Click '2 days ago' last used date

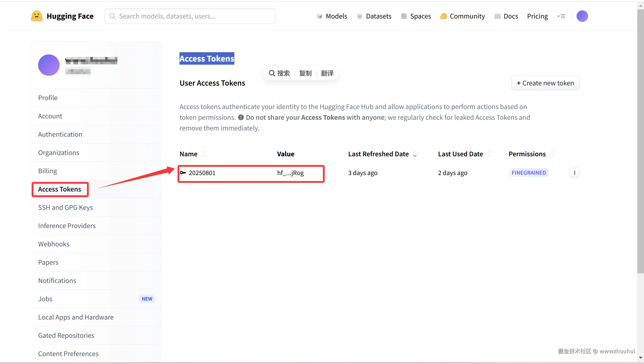pyautogui.click(x=452, y=173)
